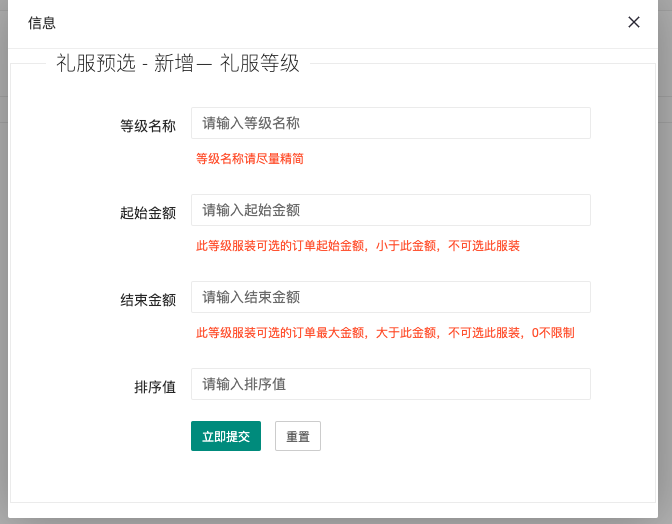The width and height of the screenshot is (672, 524).
Task: Click the 结束金额 field label
Action: coord(148,300)
